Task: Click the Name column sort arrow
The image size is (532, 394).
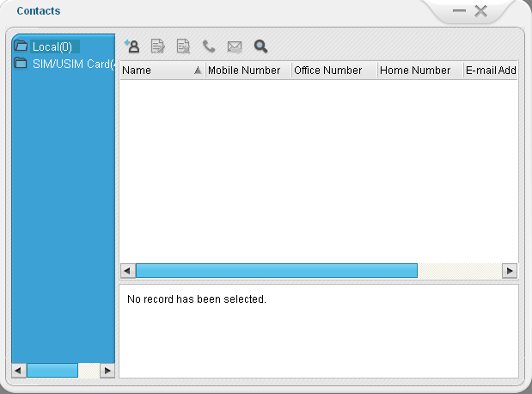Action: [198, 71]
